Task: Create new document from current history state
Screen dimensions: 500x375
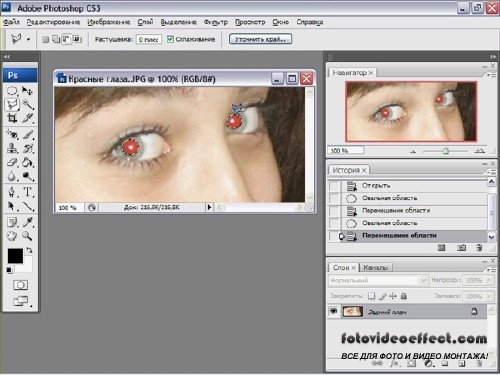Action: pyautogui.click(x=441, y=248)
